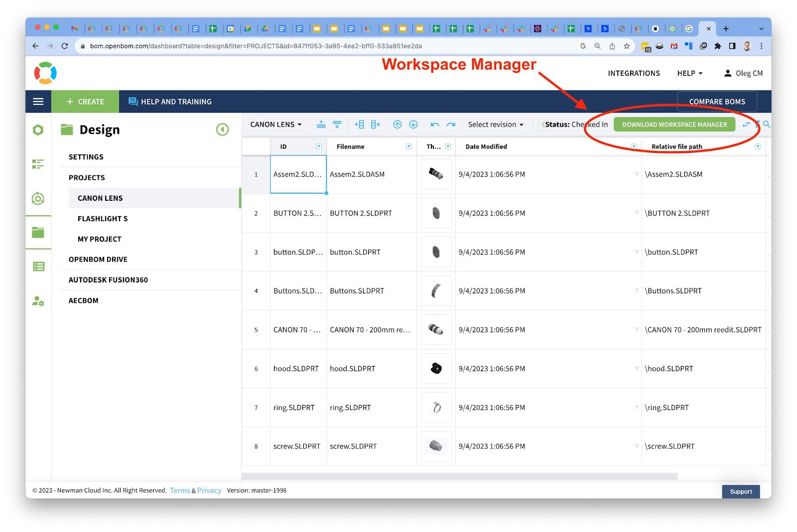This screenshot has height=532, width=797.
Task: Click the horizontal scrollbar under the table
Action: pos(459,477)
